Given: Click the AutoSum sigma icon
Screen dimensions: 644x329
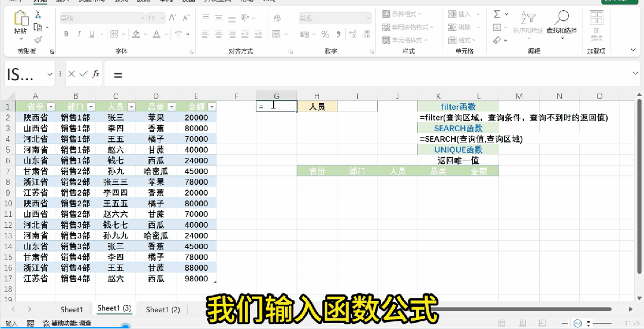Looking at the screenshot, I should click(x=497, y=14).
